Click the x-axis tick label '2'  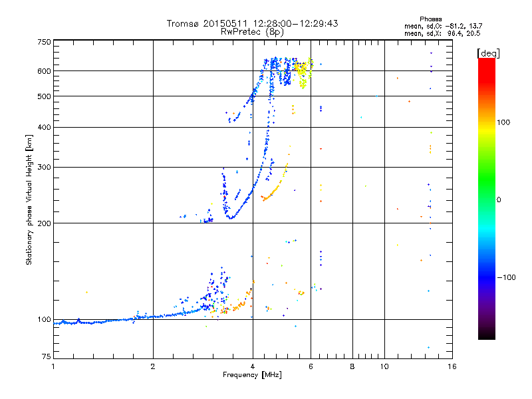[153, 366]
